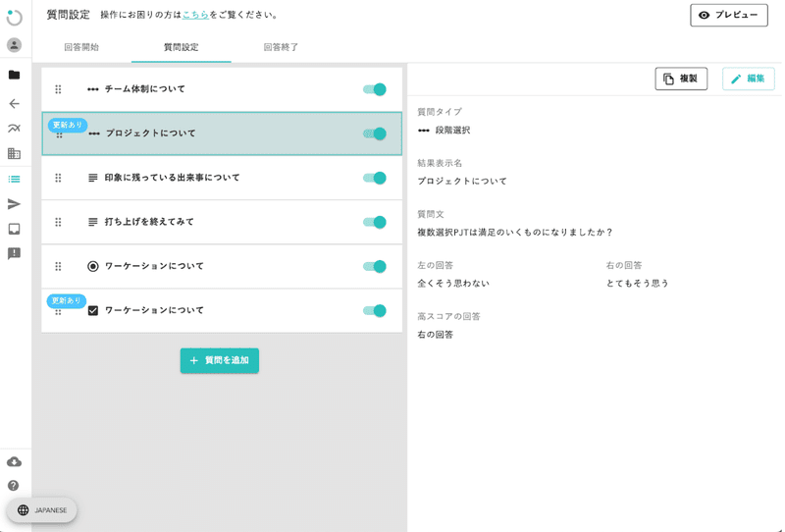Open the building/organization icon in the sidebar
Image resolution: width=785 pixels, height=532 pixels.
(x=14, y=153)
